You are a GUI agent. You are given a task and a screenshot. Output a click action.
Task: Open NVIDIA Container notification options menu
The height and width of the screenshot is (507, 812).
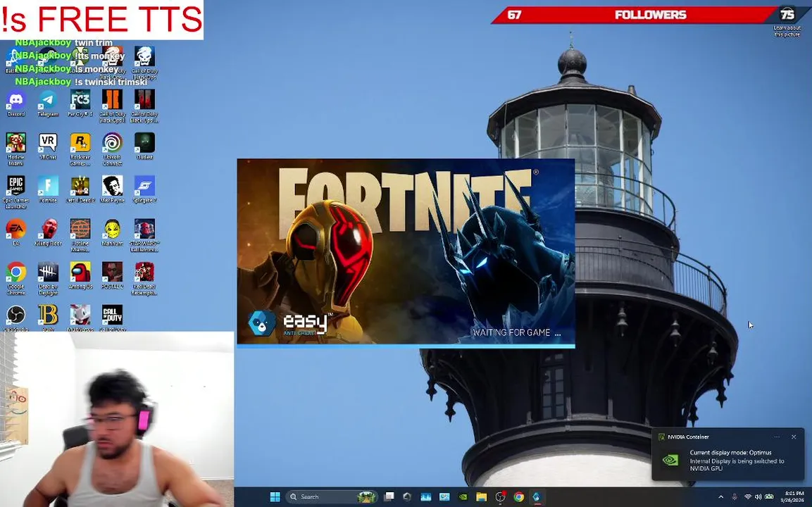click(777, 437)
